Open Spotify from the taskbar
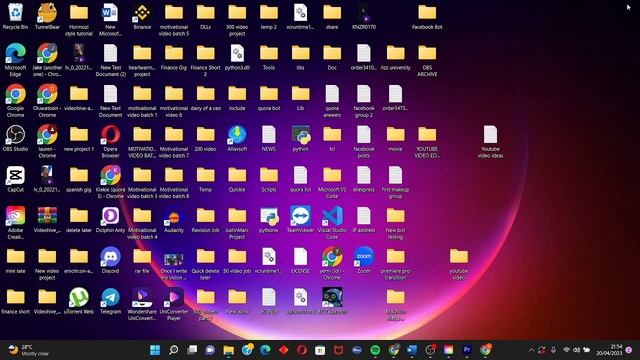Image resolution: width=640 pixels, height=360 pixels. point(375,350)
